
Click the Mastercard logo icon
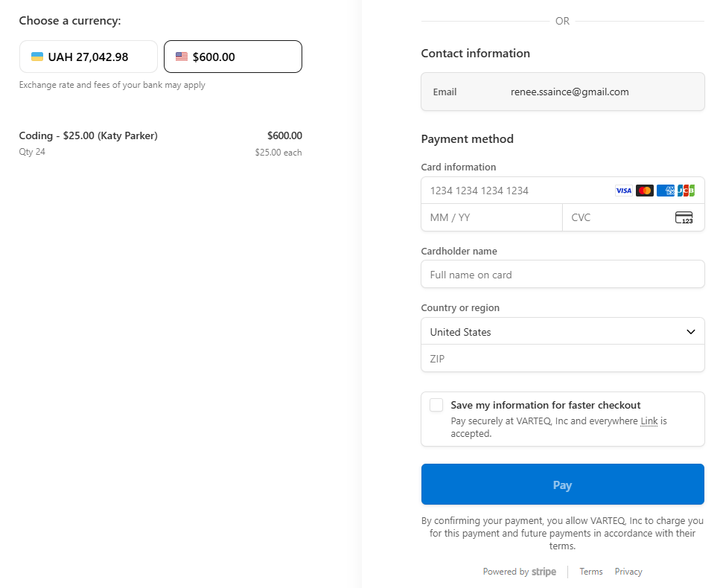coord(645,191)
